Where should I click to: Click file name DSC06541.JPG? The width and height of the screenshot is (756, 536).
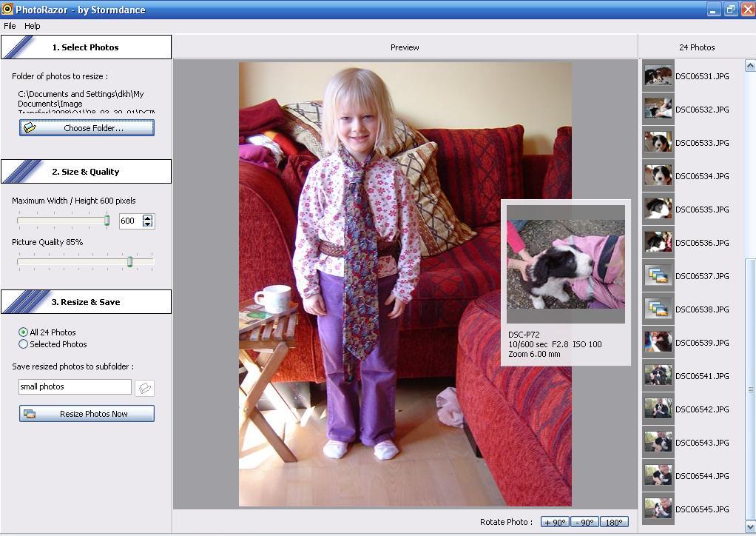coord(702,376)
